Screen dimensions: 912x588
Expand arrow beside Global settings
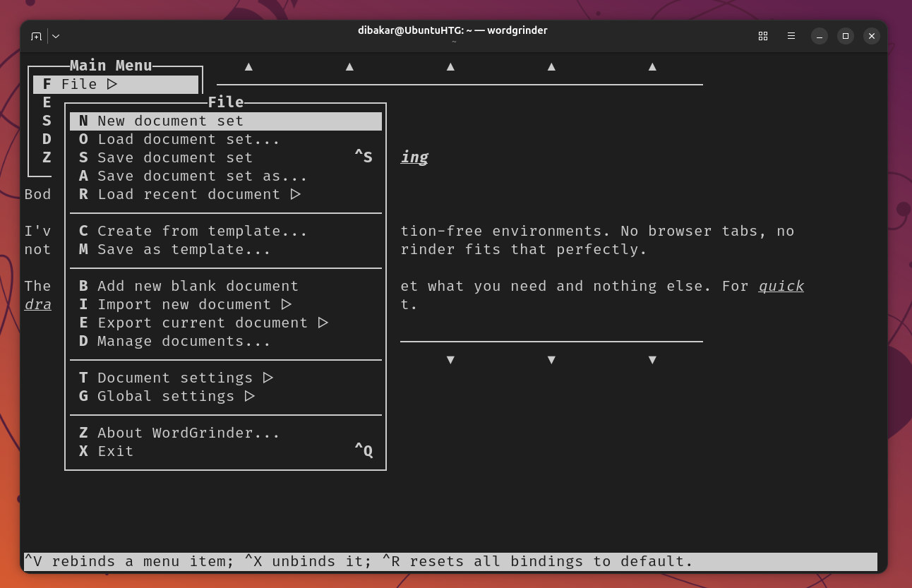[250, 396]
